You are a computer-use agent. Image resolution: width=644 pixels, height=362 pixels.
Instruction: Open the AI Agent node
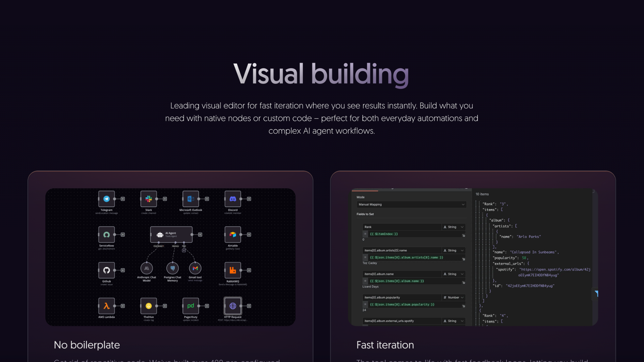click(x=171, y=235)
